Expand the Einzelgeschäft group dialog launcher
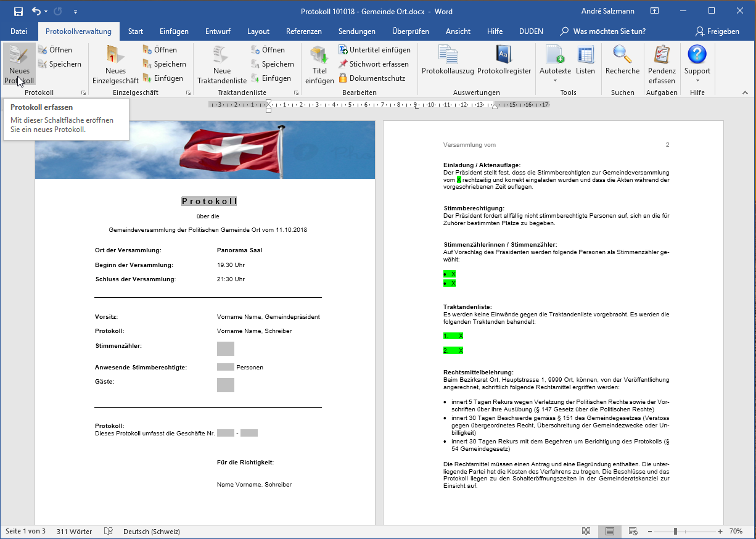Image resolution: width=756 pixels, height=539 pixels. tap(188, 93)
